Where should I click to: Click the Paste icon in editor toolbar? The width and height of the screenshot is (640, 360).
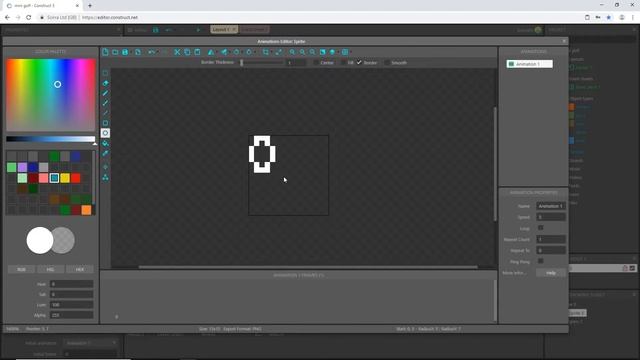[197, 52]
